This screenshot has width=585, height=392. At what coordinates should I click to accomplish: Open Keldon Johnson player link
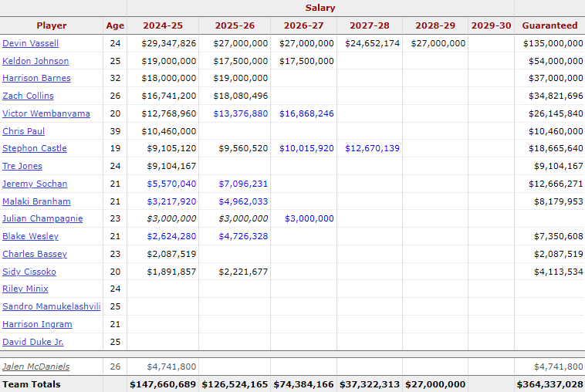[36, 61]
